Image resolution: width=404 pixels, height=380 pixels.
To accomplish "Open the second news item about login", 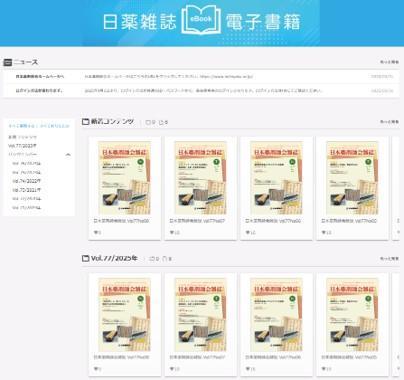I will pos(201,91).
